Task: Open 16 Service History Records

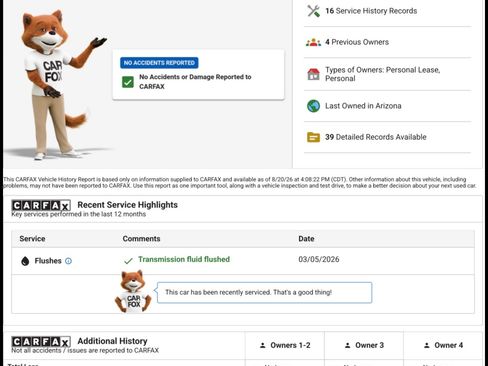Action: (x=388, y=11)
